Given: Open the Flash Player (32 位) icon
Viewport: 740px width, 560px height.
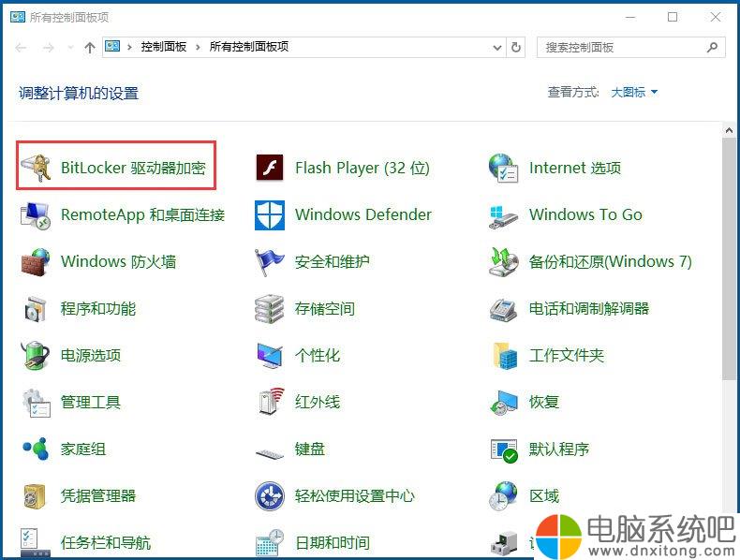Looking at the screenshot, I should pyautogui.click(x=270, y=168).
